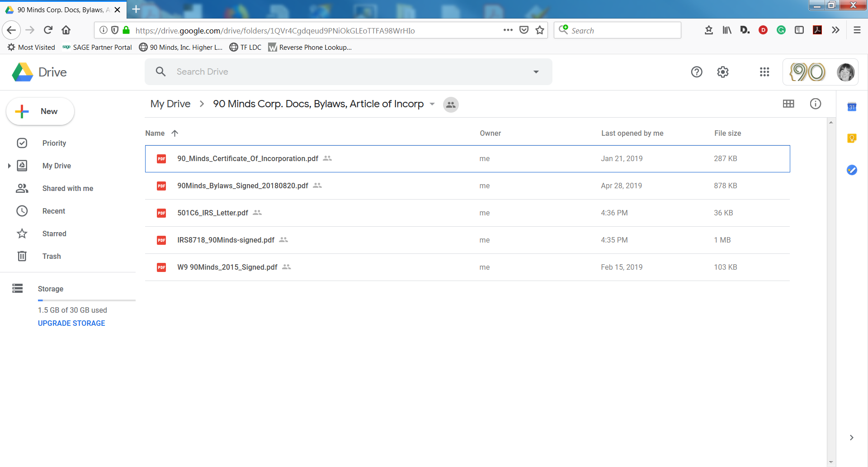Select 90_Minds_Certificate_Of_Incorporation.pdf
The image size is (868, 467).
coord(467,158)
